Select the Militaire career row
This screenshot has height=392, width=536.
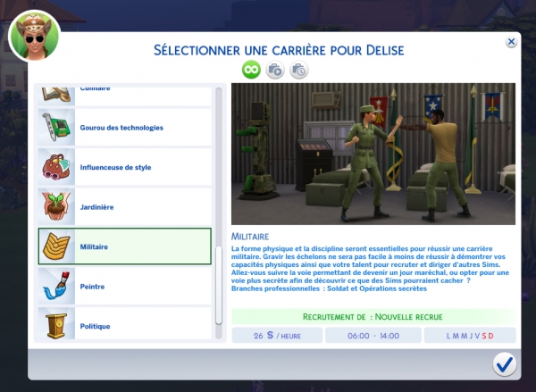click(x=125, y=246)
